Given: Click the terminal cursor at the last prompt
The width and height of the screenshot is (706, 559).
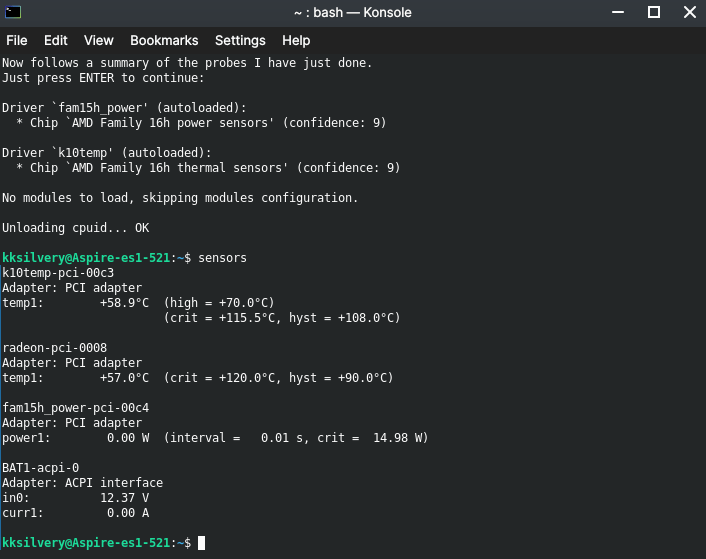Looking at the screenshot, I should click(x=201, y=543).
